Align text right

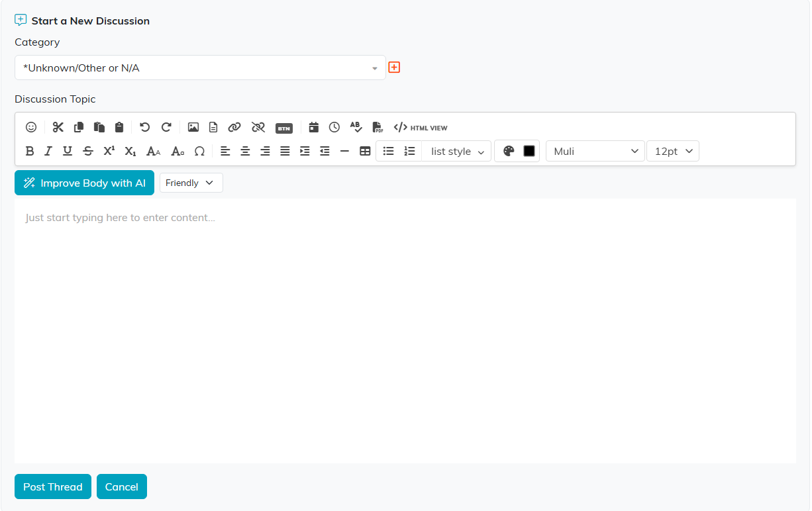pos(265,151)
